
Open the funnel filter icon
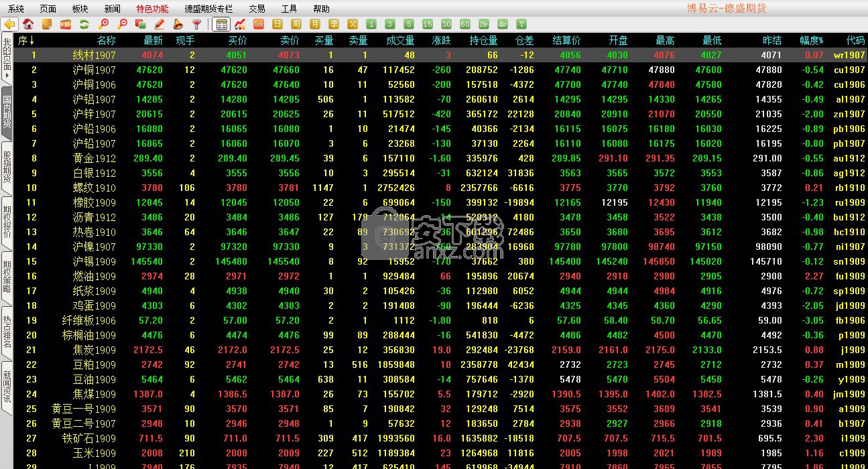click(x=196, y=24)
